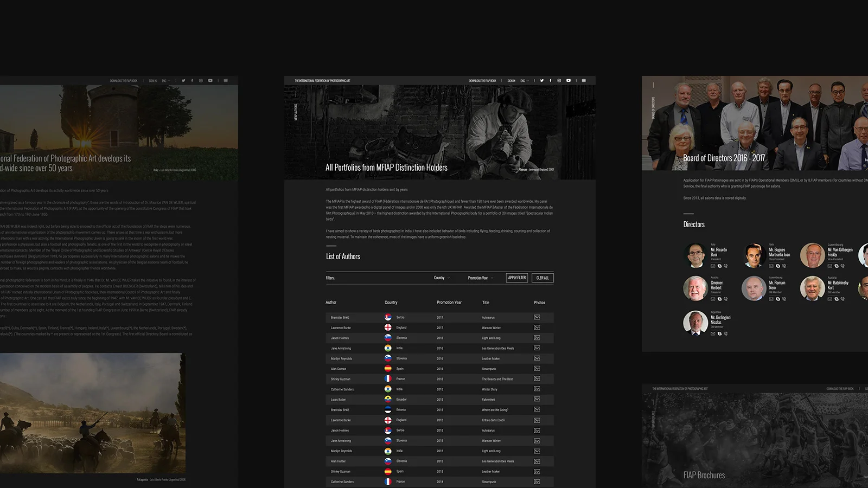This screenshot has width=868, height=488.
Task: Click Skype icon for Mr. Ricardo Busi
Action: [x=719, y=266]
